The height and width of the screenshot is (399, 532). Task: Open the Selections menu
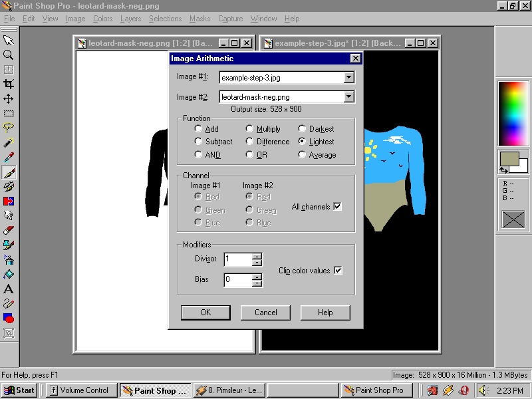coord(165,19)
